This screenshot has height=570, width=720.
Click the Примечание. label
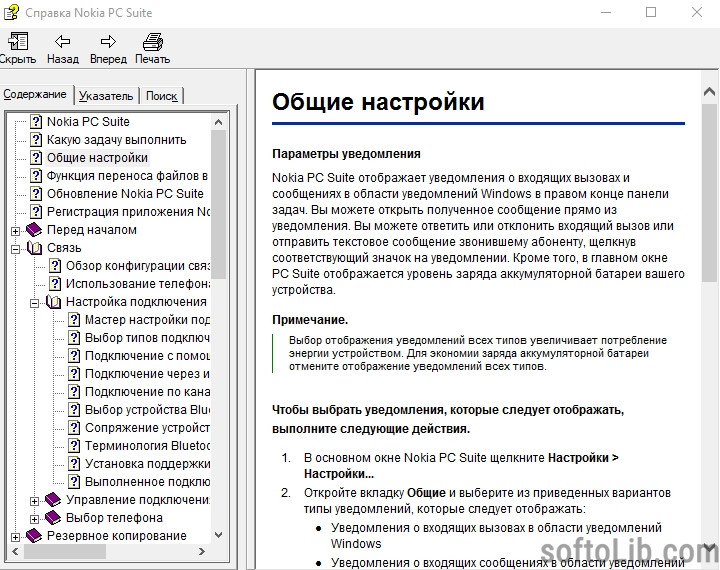tap(310, 320)
